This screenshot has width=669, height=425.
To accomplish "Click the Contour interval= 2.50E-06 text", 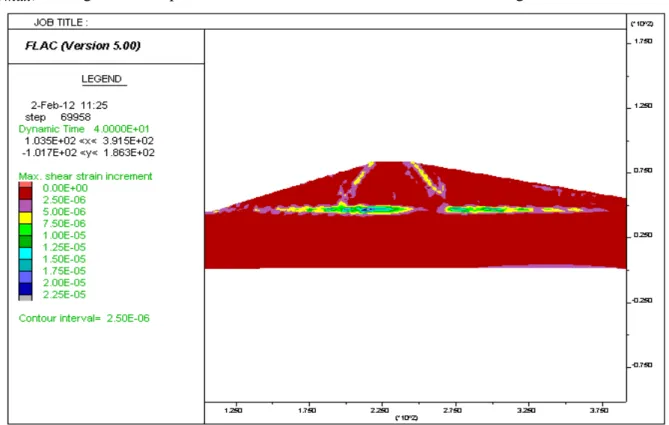I will click(84, 318).
